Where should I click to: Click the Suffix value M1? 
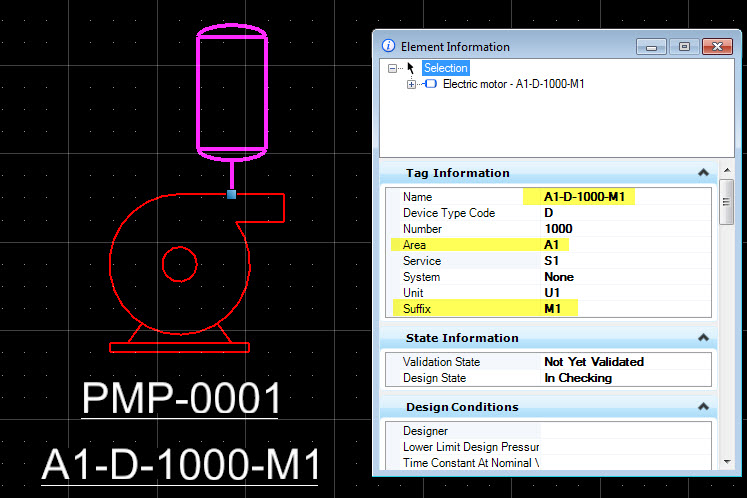click(554, 309)
